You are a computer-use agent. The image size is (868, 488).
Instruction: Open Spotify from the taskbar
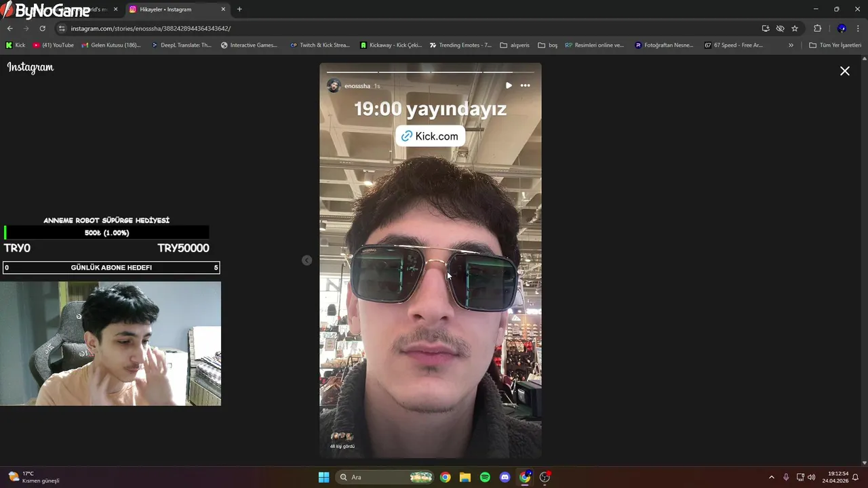click(x=485, y=477)
